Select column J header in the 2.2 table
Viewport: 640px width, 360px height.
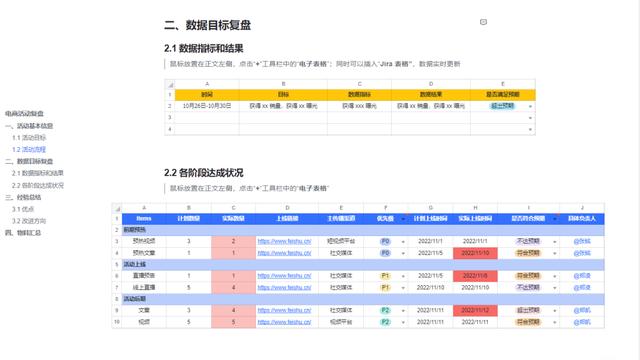582,208
